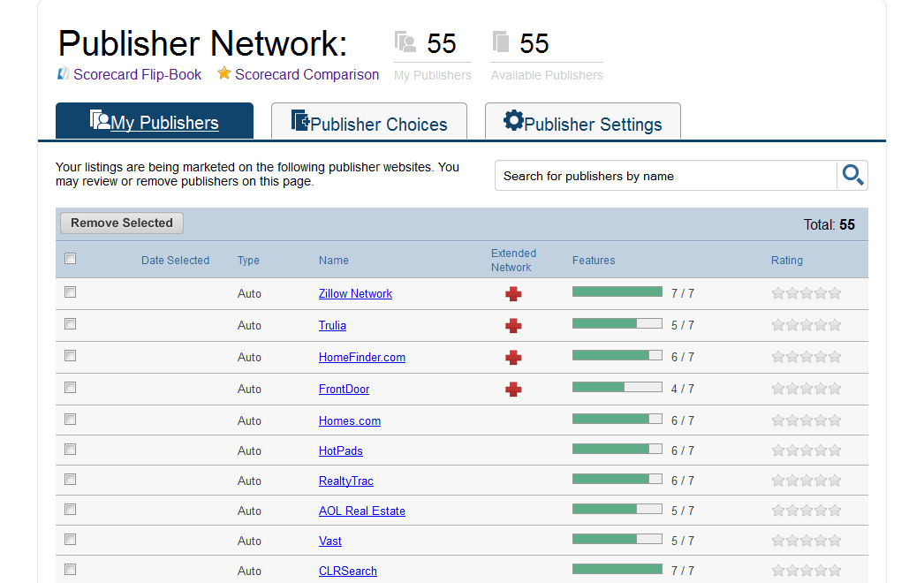This screenshot has height=583, width=924.
Task: Click the My Publishers count label
Action: point(433,75)
